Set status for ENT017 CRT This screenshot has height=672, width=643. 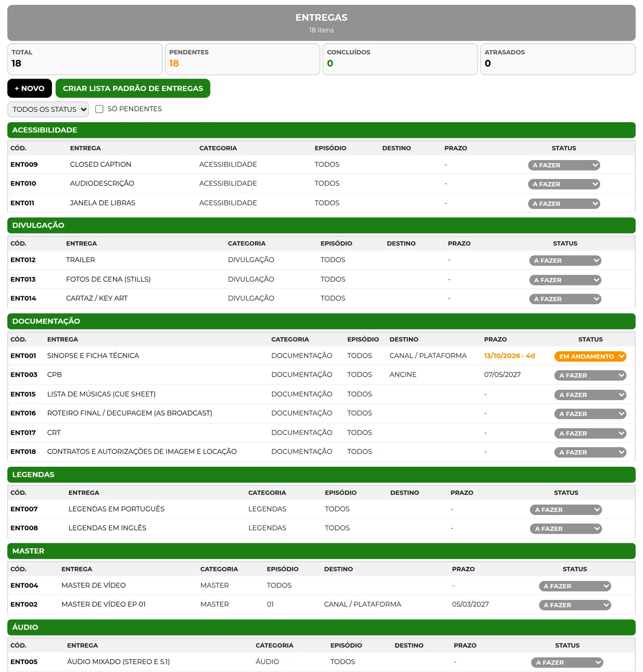[x=591, y=433]
